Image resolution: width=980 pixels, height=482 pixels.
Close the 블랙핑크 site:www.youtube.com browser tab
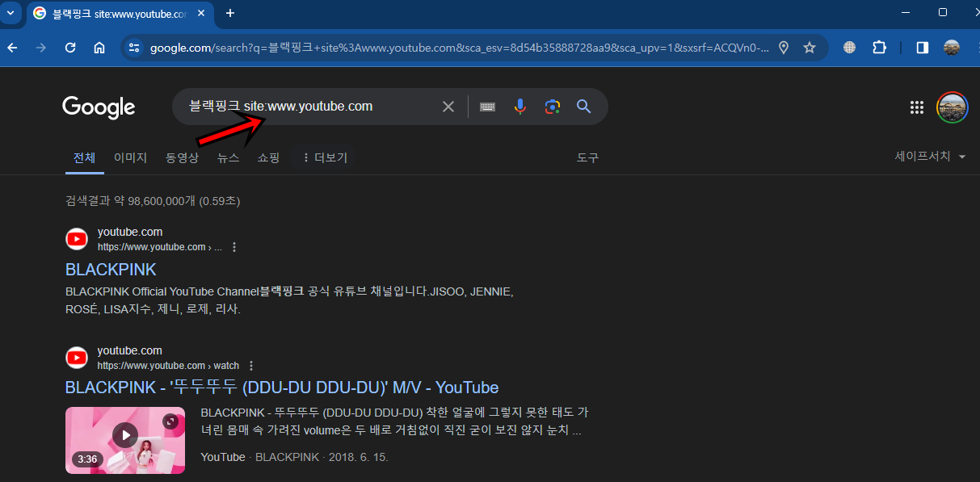coord(200,13)
